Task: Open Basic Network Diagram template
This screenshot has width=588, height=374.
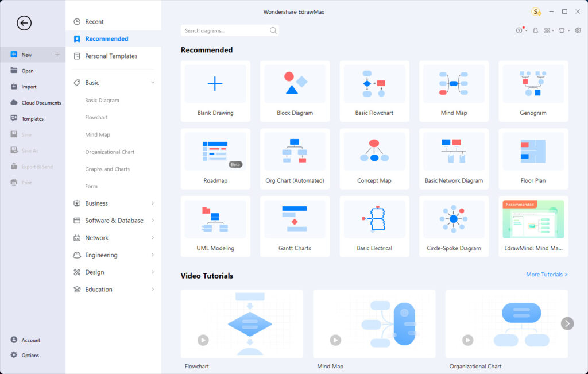Action: (x=454, y=159)
